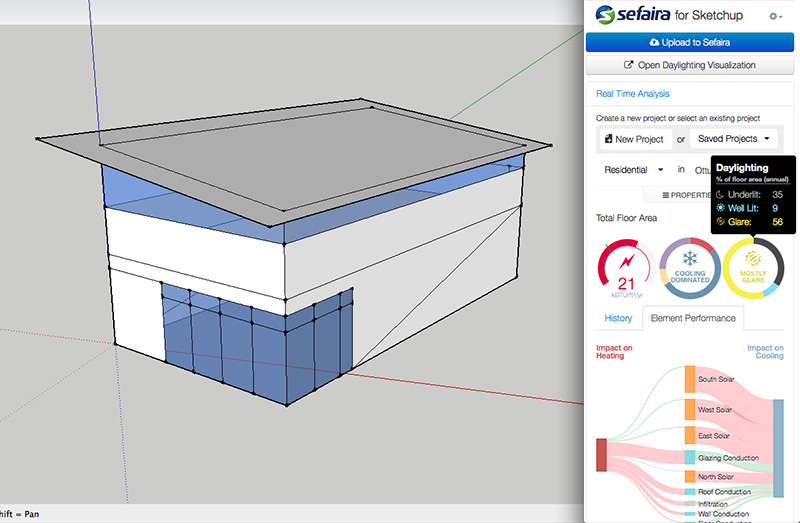The image size is (800, 523).
Task: Click the Glazing Conduction bar
Action: (690, 457)
